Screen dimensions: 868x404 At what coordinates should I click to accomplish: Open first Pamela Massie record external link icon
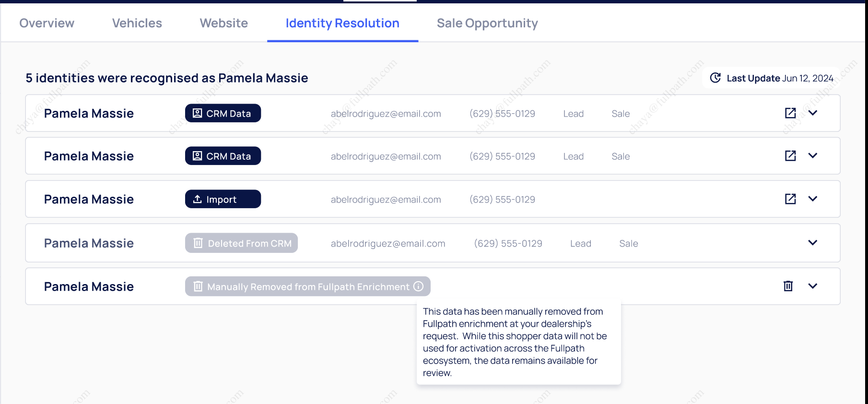790,113
